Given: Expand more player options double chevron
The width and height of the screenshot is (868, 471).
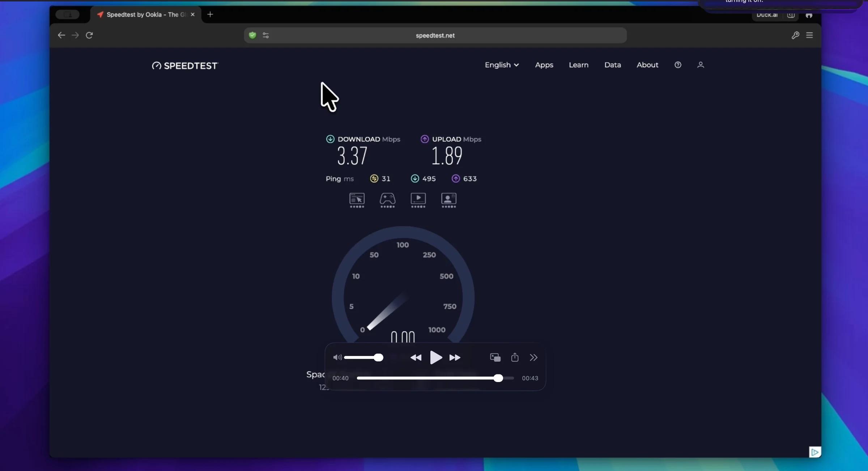Looking at the screenshot, I should click(x=533, y=357).
